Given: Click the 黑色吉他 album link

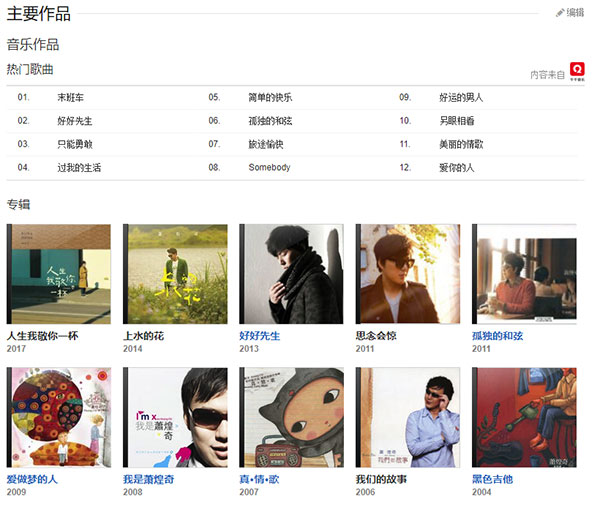Looking at the screenshot, I should click(x=492, y=479).
